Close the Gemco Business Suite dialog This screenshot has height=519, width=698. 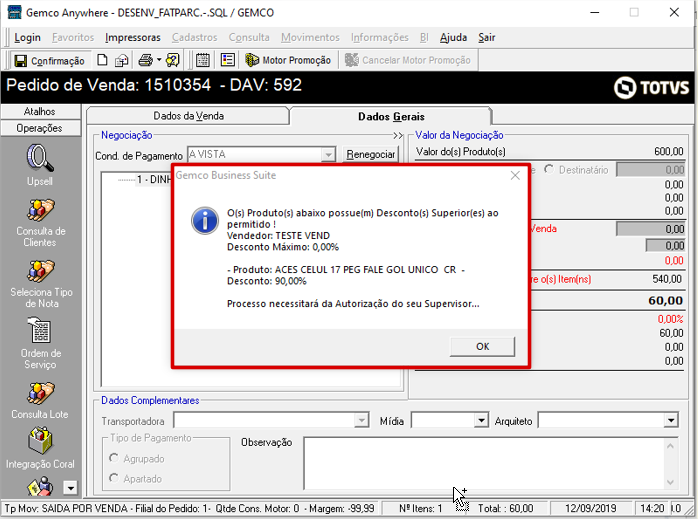pyautogui.click(x=515, y=175)
